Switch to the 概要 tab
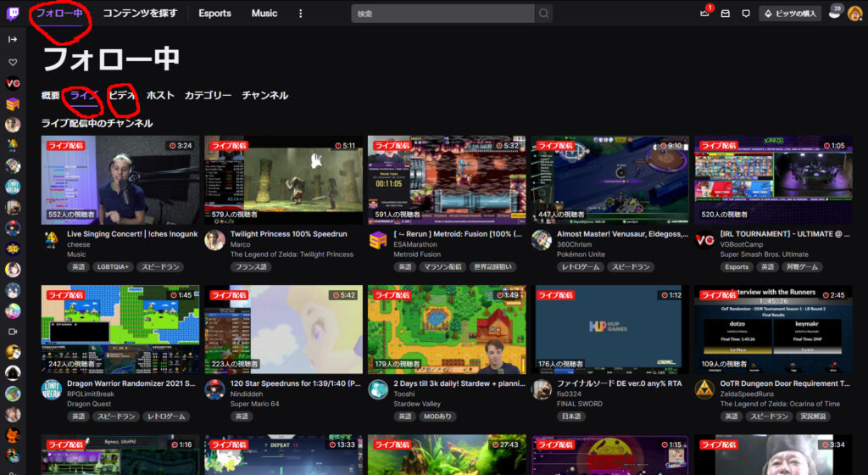The height and width of the screenshot is (475, 868). [x=50, y=95]
